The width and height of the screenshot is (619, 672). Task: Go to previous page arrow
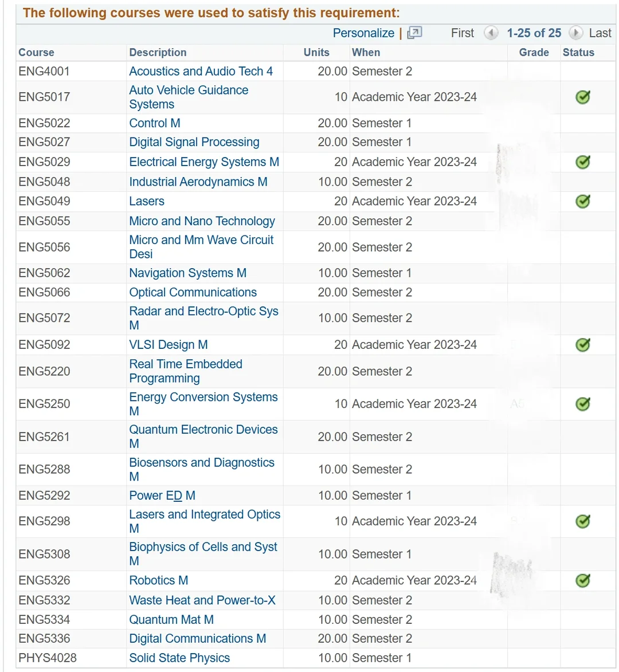point(491,33)
